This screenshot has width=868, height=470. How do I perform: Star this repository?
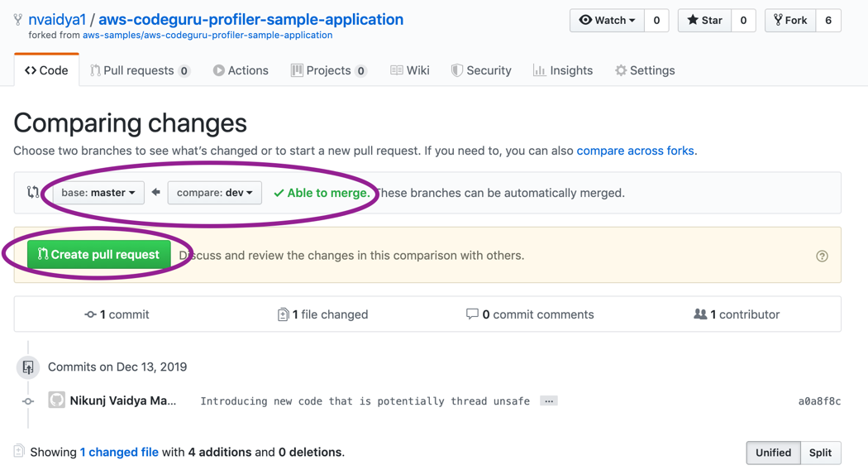click(x=704, y=21)
